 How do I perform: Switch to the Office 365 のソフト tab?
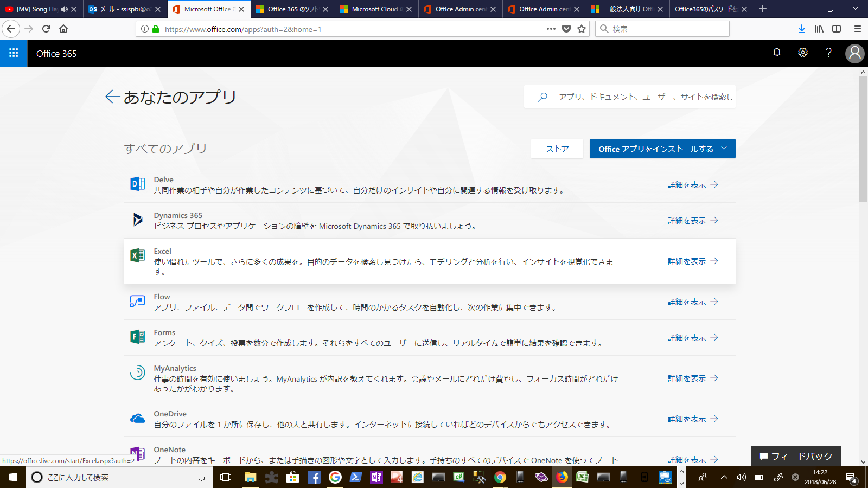point(292,9)
